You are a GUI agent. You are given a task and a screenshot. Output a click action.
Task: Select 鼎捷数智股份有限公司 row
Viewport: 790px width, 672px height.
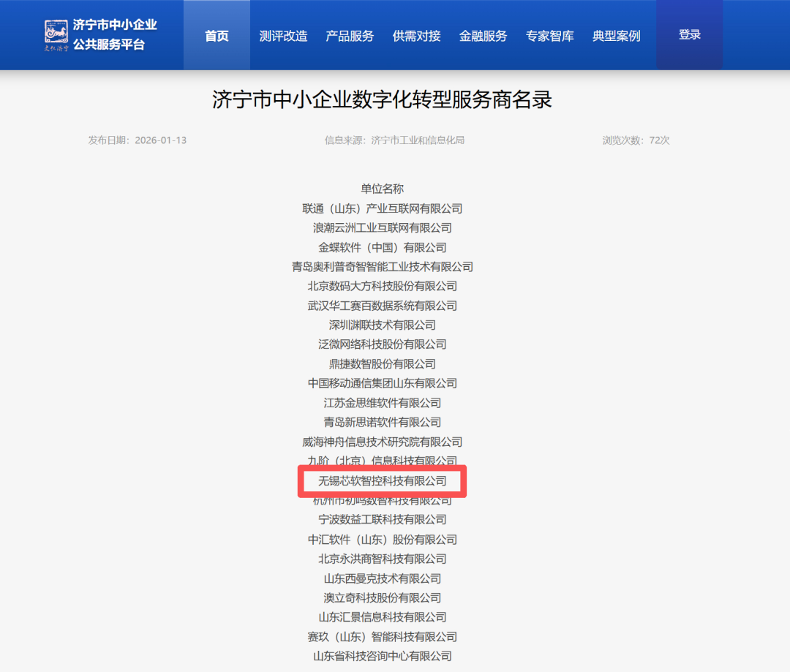(x=382, y=363)
